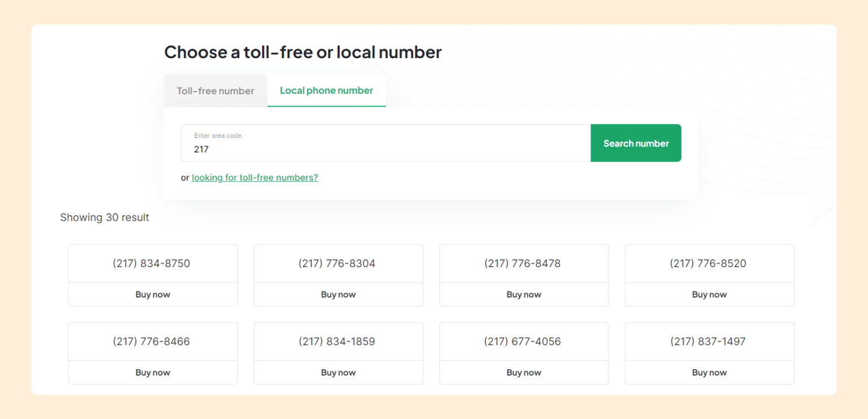Buy number (217) 837-1497
The height and width of the screenshot is (419, 868).
click(709, 372)
